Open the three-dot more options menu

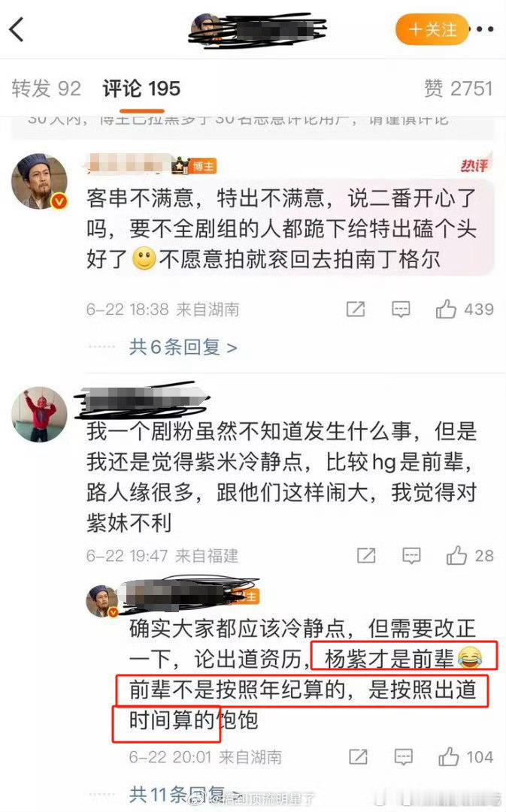486,29
